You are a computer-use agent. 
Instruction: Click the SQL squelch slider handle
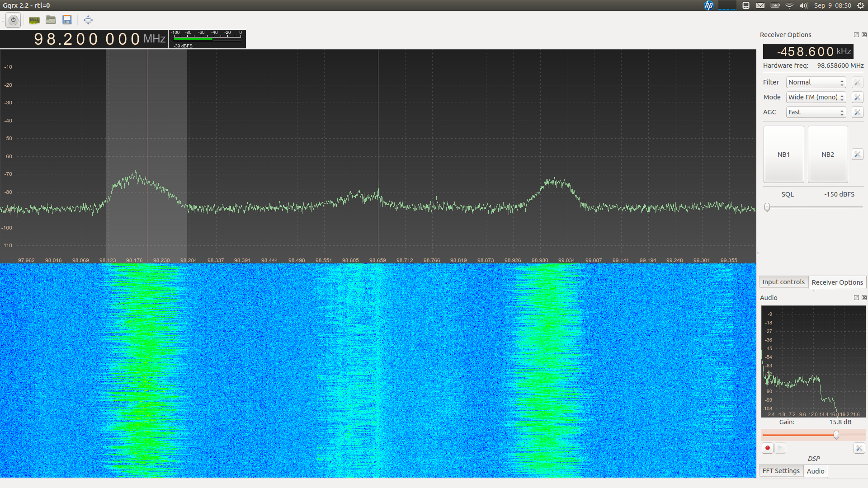[x=767, y=207]
